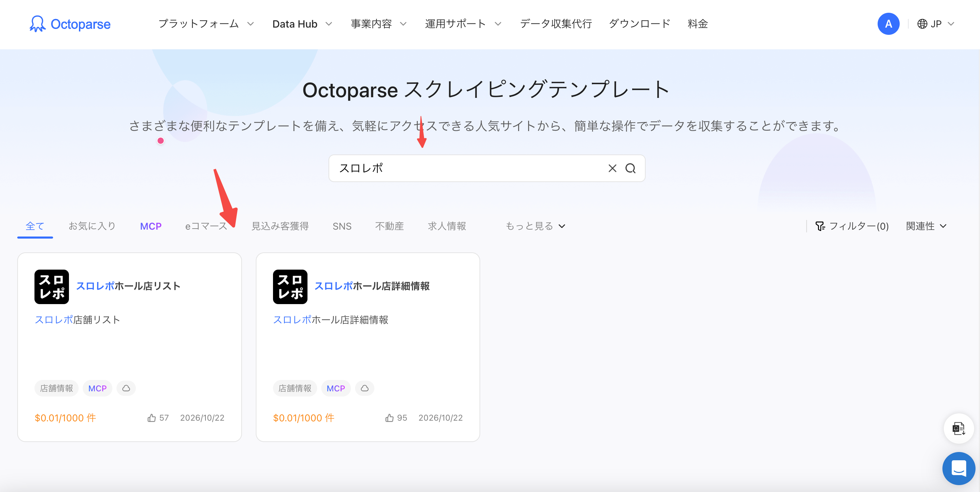
Task: Open スロレポホール店詳細情報 template title
Action: (x=372, y=286)
